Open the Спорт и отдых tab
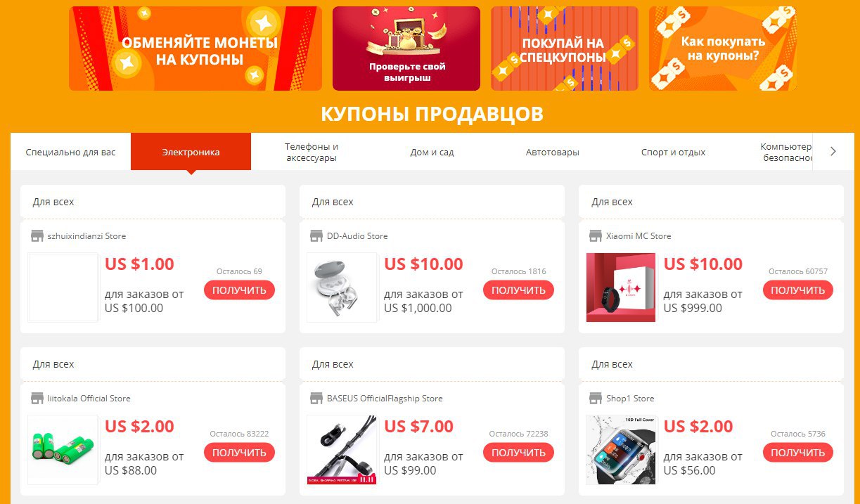Viewport: 860px width, 504px height. (x=673, y=152)
